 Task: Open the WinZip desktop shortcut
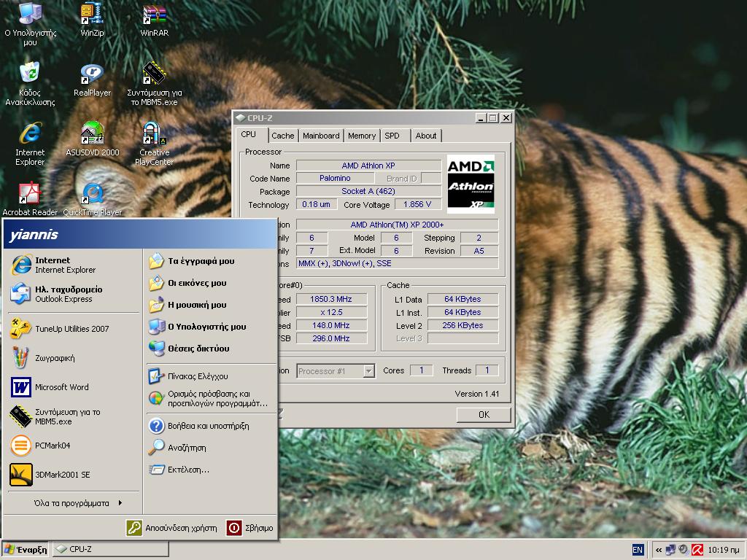[91, 20]
